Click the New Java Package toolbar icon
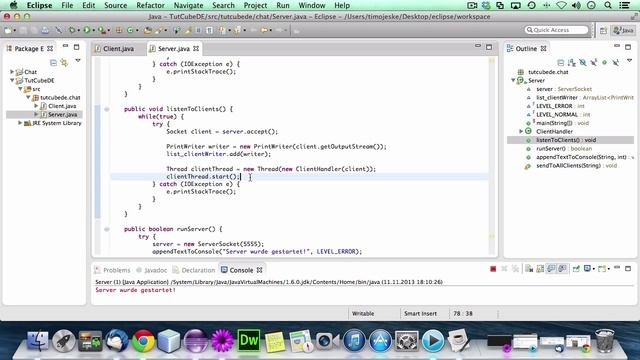The width and height of the screenshot is (640, 360). [x=119, y=30]
